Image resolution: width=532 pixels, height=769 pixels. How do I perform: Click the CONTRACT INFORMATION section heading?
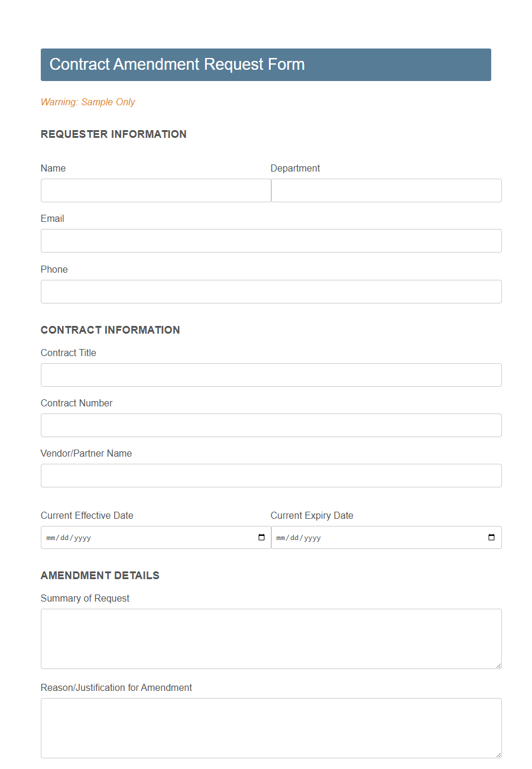pos(110,330)
